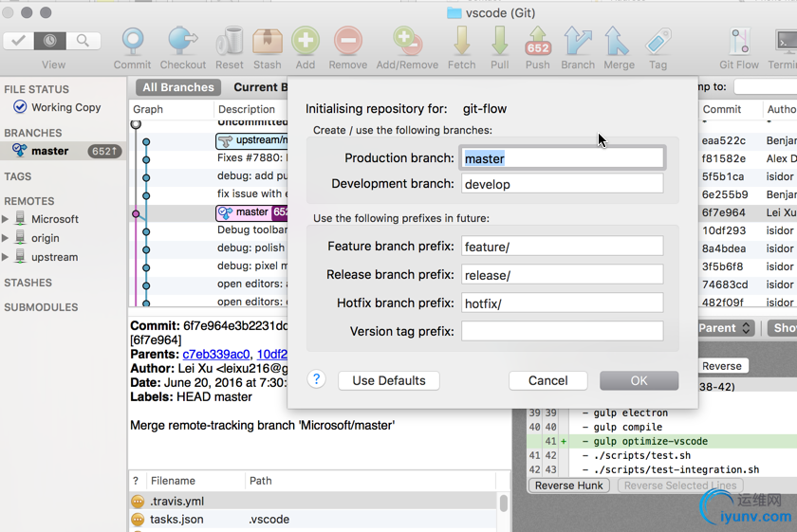797x532 pixels.
Task: Switch to the search magnifier view
Action: coord(83,41)
